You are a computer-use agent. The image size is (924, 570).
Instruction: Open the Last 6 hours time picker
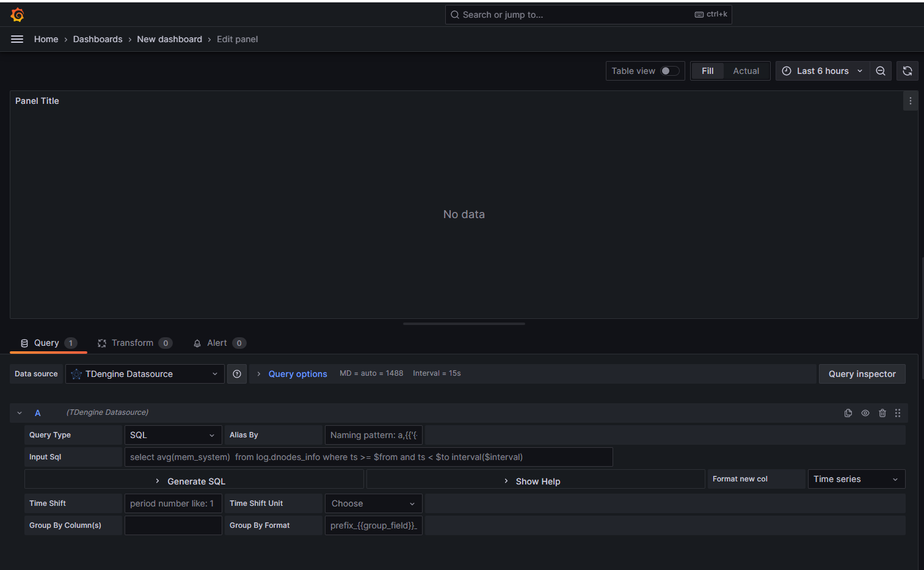[x=823, y=71]
